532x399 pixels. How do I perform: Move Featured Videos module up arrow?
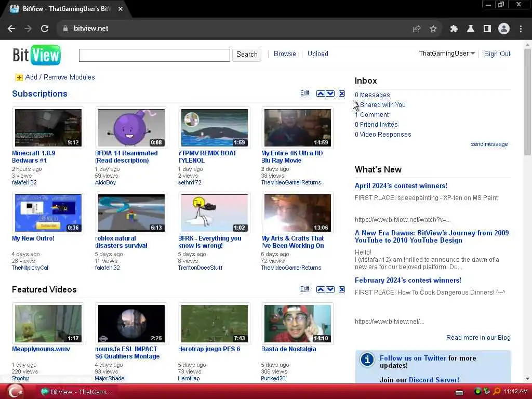click(320, 289)
